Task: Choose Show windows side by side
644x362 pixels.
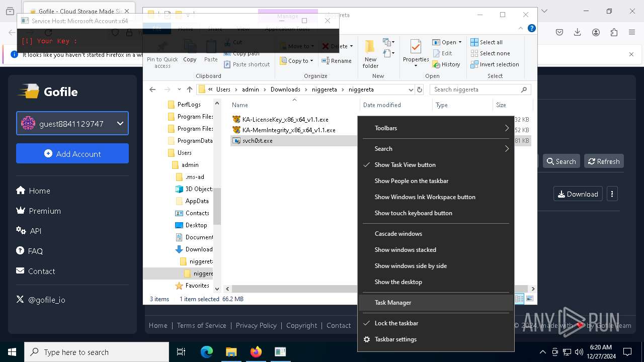Action: click(x=436, y=266)
